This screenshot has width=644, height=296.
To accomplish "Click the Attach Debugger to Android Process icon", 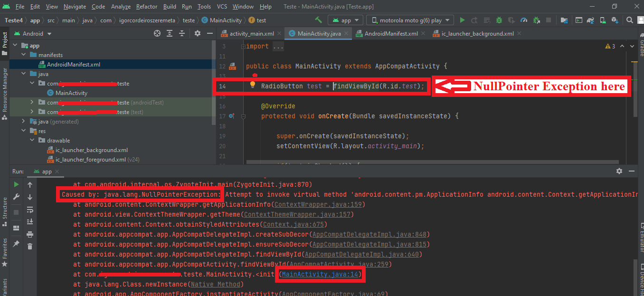I will click(536, 20).
